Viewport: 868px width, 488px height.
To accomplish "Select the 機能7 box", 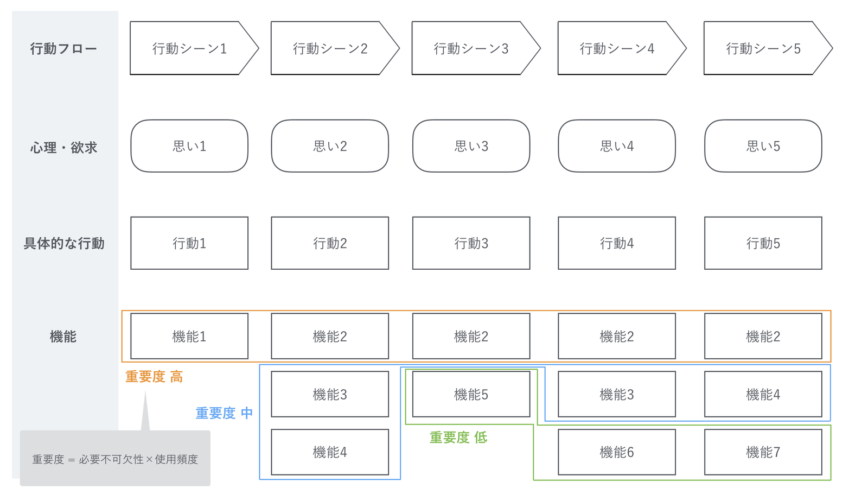I will point(763,452).
